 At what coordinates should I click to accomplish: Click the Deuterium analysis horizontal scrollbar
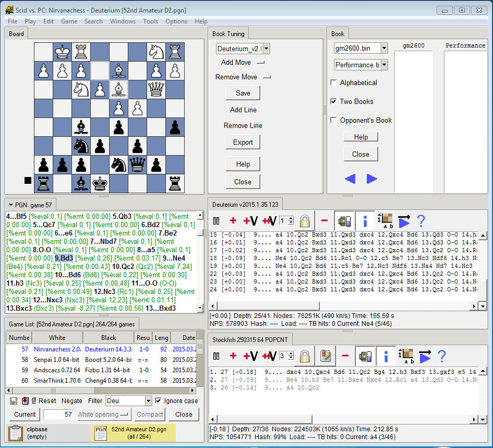(x=343, y=306)
